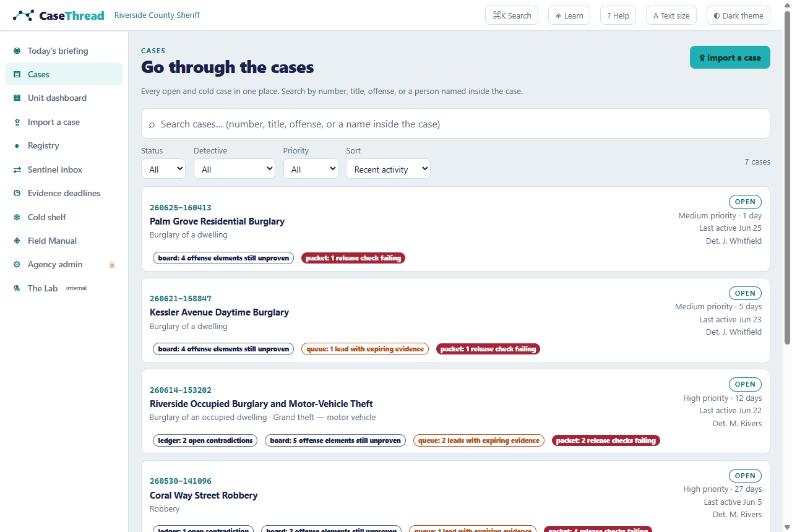
Task: Open Today's briefing from sidebar
Action: 64,51
